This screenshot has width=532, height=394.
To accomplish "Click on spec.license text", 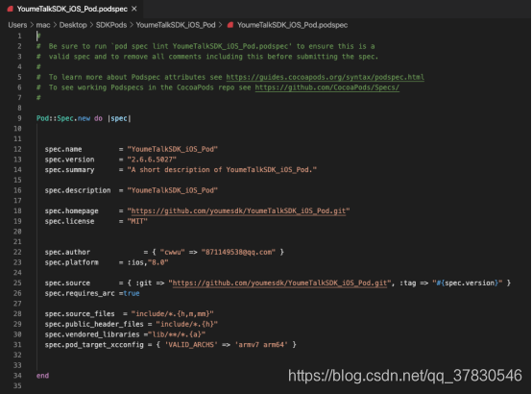I will [69, 221].
